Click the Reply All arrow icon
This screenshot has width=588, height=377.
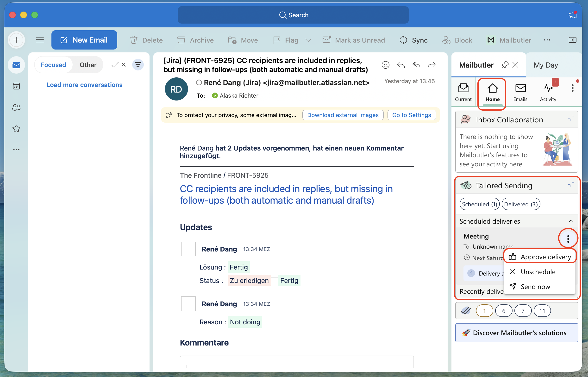416,65
